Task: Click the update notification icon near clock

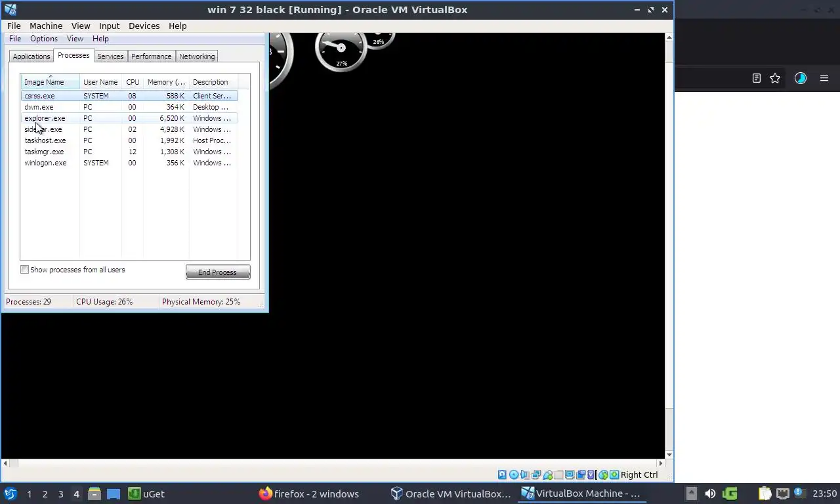Action: point(799,493)
